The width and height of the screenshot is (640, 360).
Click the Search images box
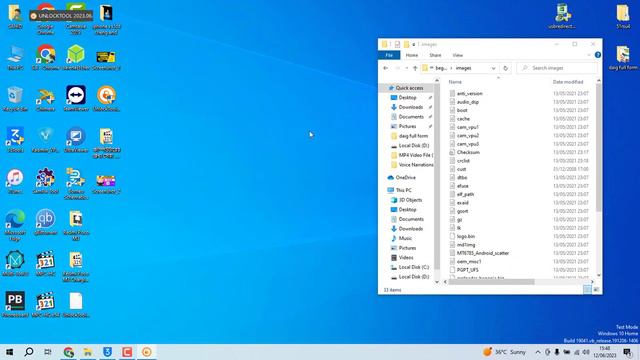click(557, 68)
